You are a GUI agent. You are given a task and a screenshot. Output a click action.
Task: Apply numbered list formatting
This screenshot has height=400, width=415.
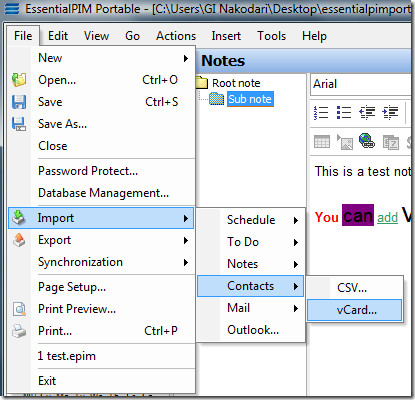[x=321, y=113]
